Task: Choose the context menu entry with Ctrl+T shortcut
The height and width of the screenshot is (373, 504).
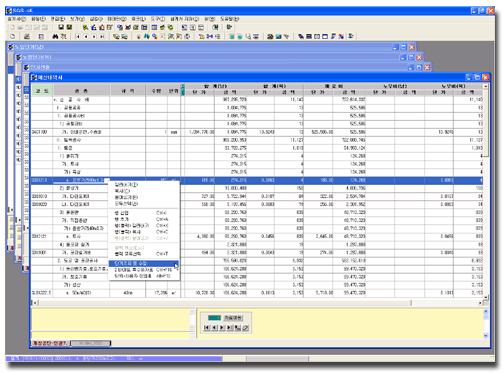Action: click(x=144, y=254)
